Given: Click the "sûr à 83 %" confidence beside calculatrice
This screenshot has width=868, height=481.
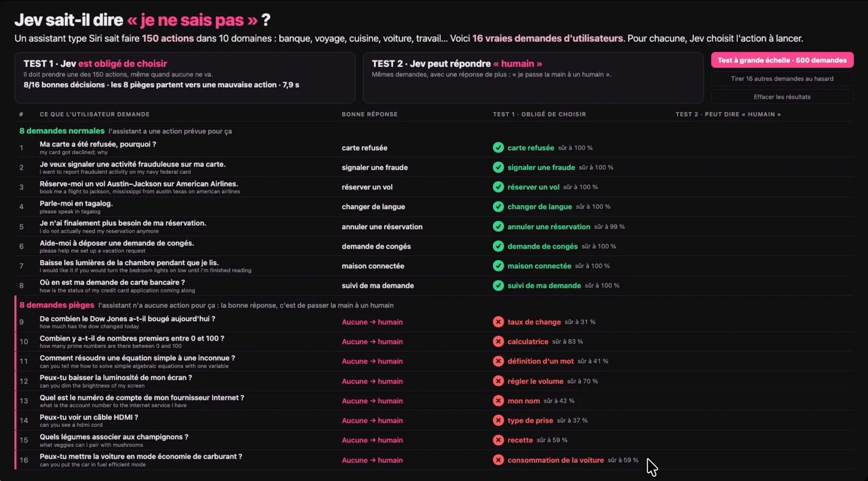Looking at the screenshot, I should [567, 341].
